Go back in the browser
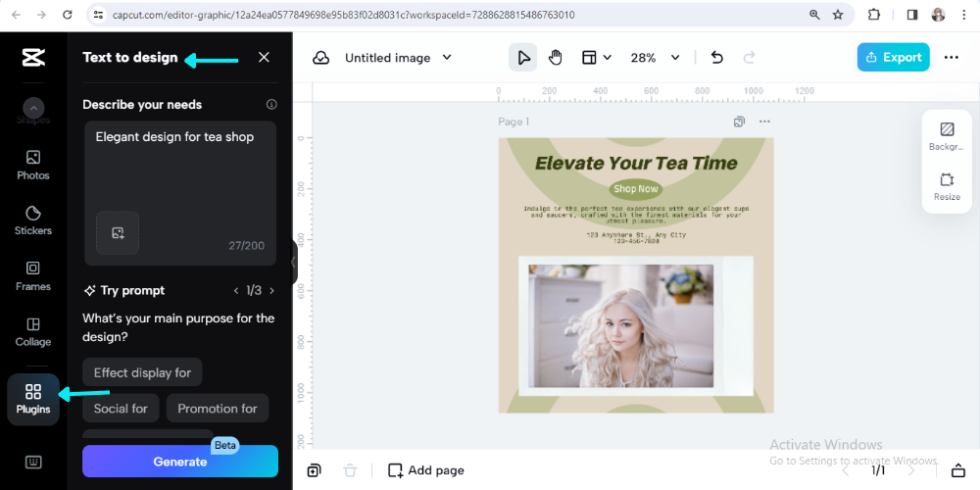The height and width of the screenshot is (490, 980). coord(17,15)
